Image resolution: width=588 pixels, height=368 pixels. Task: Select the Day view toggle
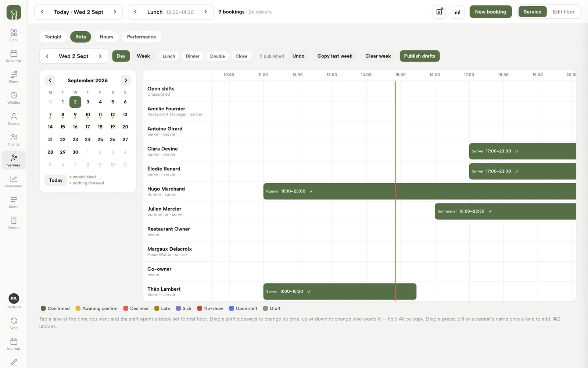pyautogui.click(x=121, y=56)
